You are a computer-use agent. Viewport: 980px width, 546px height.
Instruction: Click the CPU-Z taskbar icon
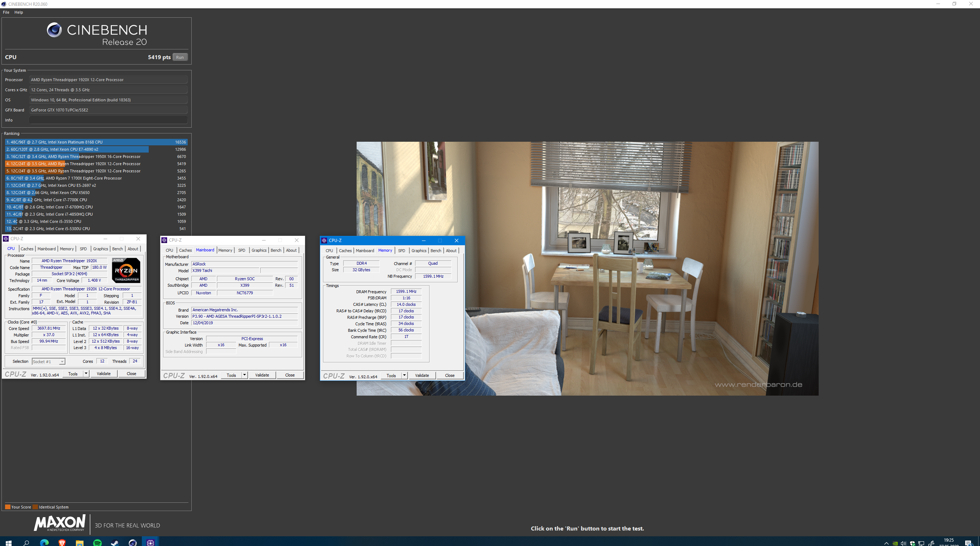(151, 543)
